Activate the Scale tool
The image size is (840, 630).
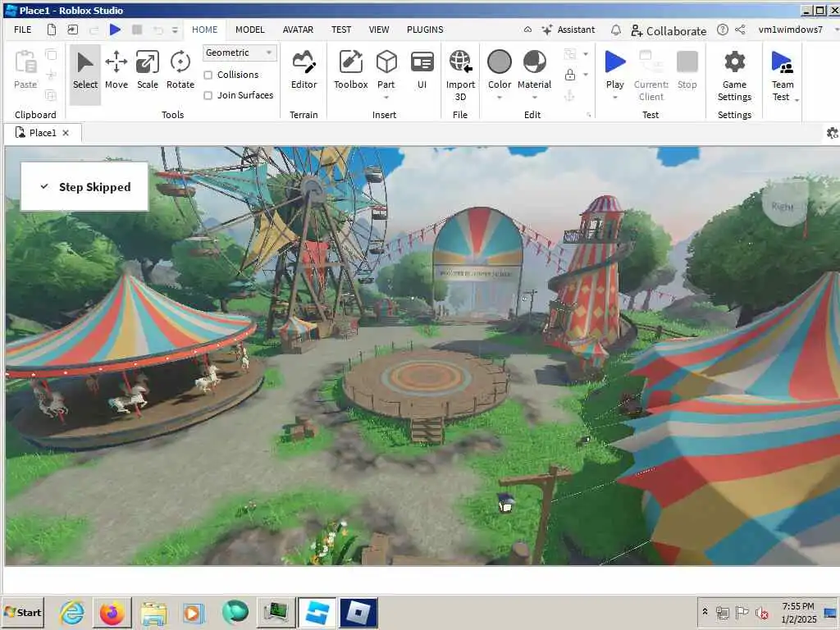(x=148, y=71)
